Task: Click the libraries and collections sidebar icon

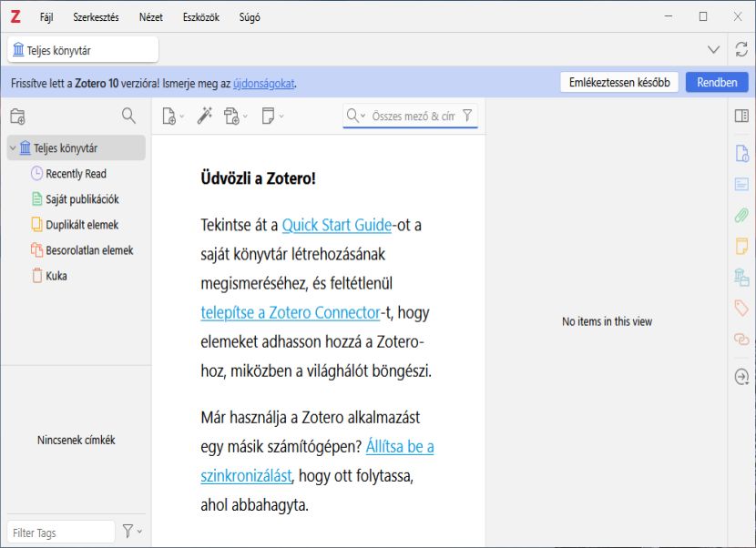Action: [x=741, y=277]
